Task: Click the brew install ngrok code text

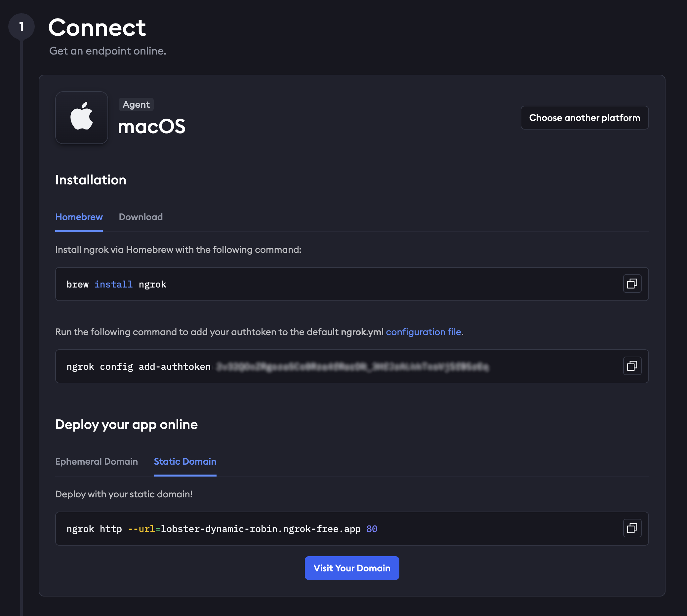Action: [x=116, y=284]
